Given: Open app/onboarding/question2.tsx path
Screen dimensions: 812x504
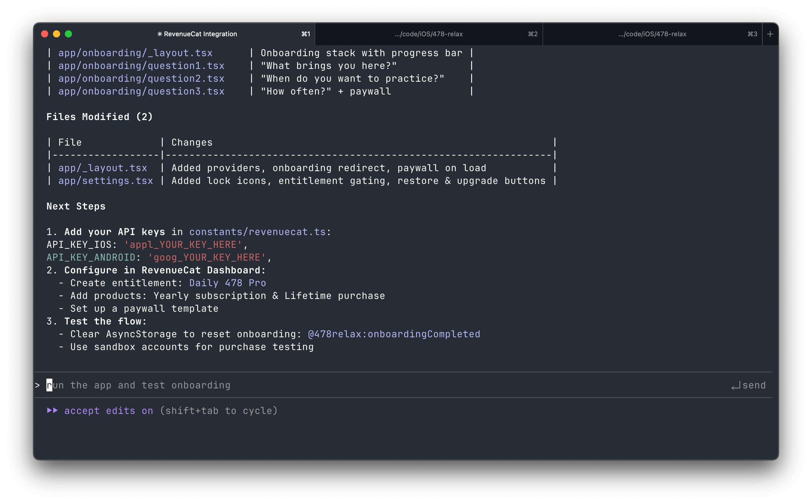Looking at the screenshot, I should point(142,79).
